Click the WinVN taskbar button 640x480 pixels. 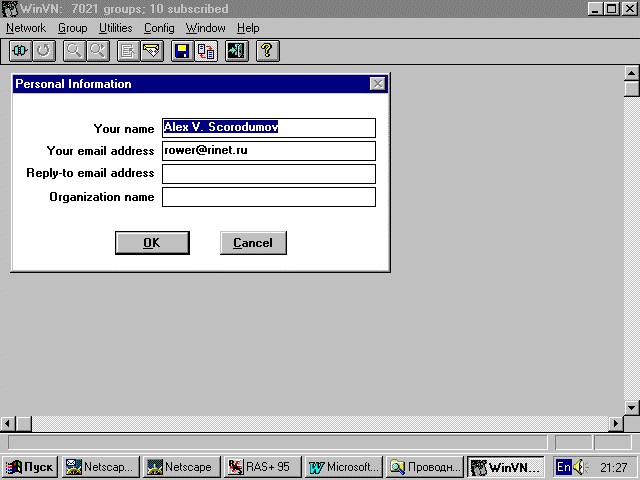[505, 467]
